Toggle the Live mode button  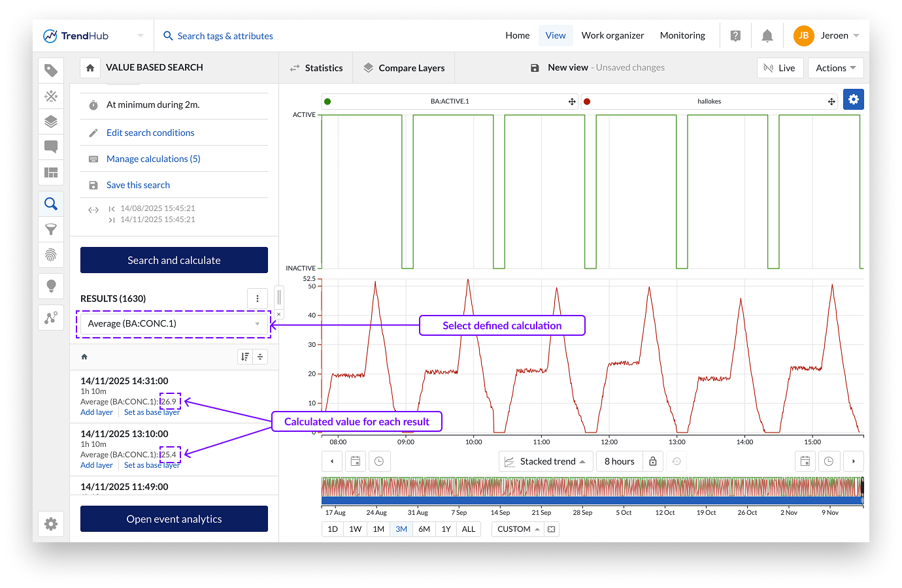(780, 68)
